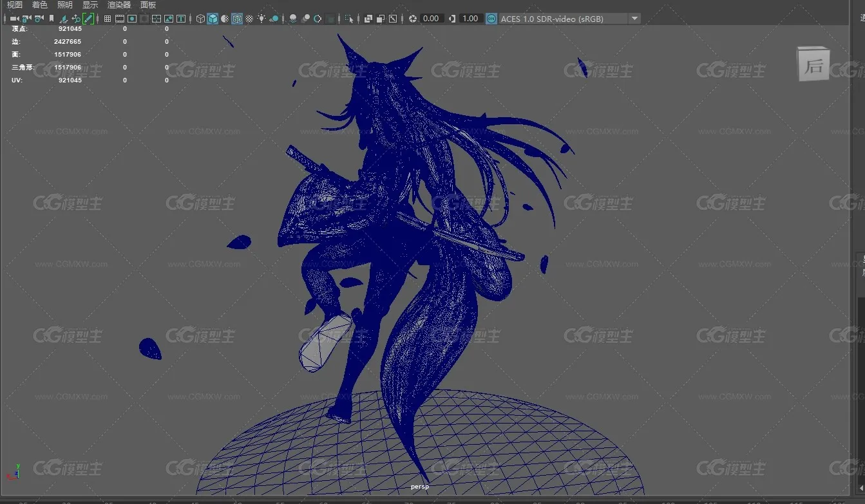
Task: Open the 面板 menu
Action: tap(148, 5)
